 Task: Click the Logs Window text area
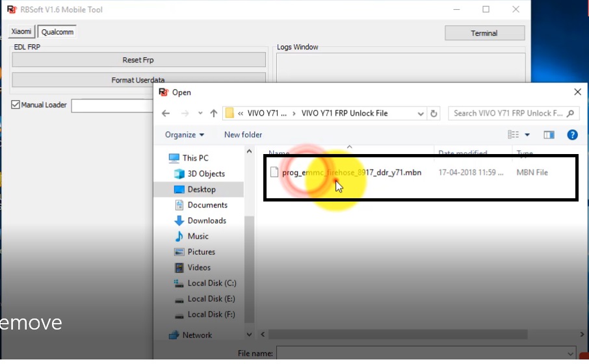click(401, 68)
